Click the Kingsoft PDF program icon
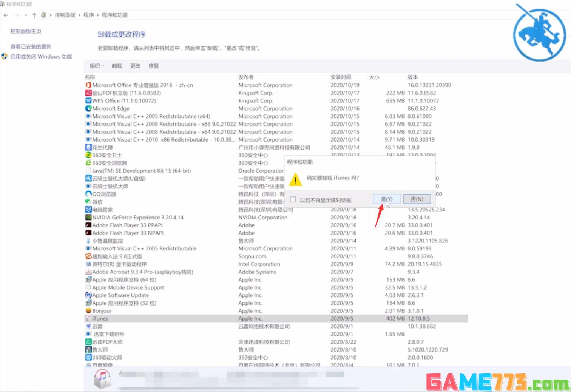The height and width of the screenshot is (392, 571). coord(88,93)
